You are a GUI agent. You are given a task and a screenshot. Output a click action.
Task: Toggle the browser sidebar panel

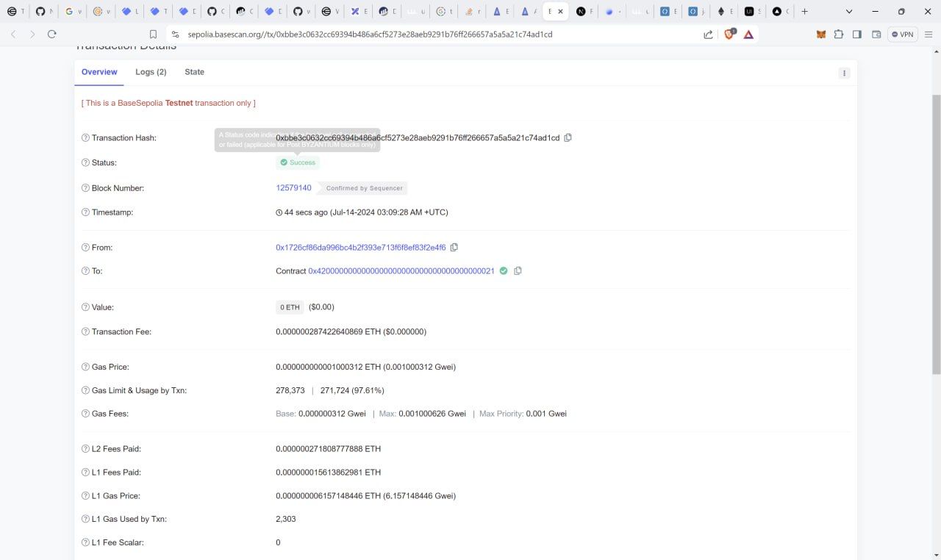tap(857, 35)
